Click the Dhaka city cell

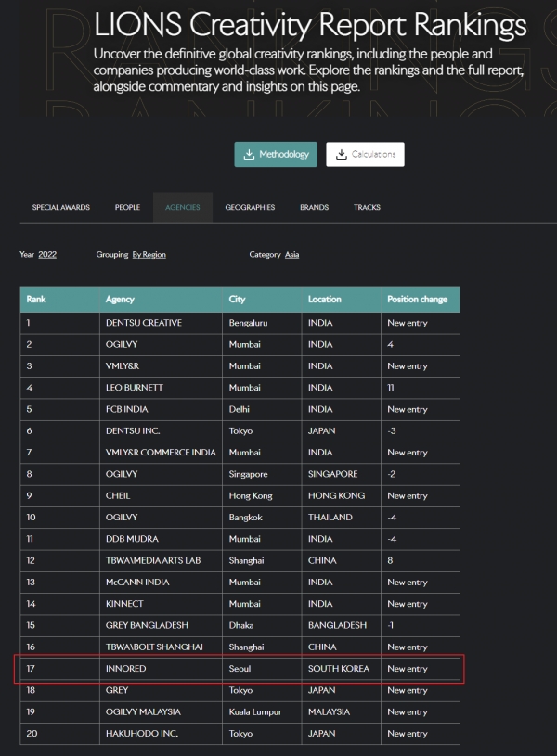262,625
